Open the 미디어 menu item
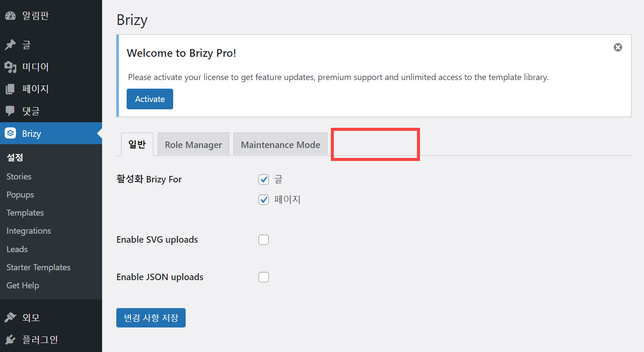Screen dimensions: 644x352 point(35,67)
